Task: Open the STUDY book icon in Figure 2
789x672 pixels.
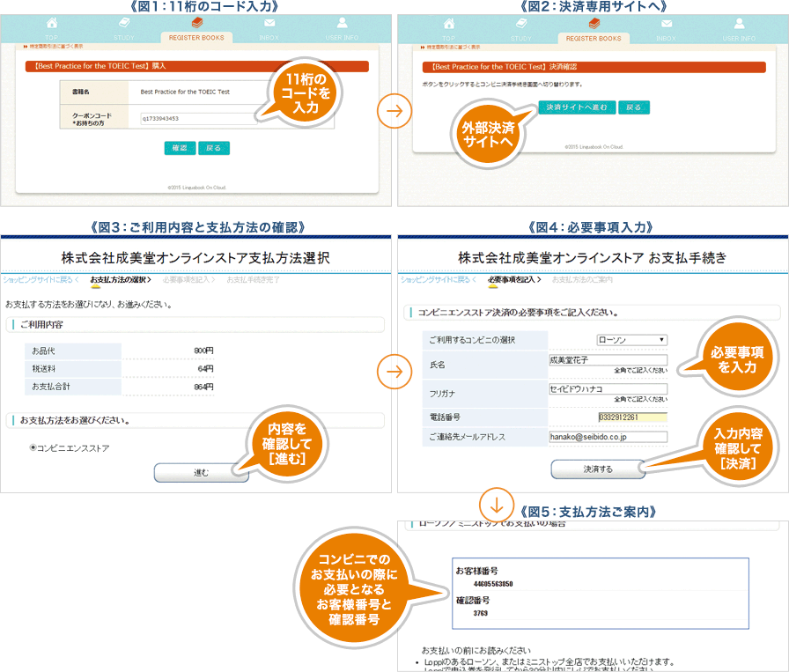Action: (x=521, y=23)
